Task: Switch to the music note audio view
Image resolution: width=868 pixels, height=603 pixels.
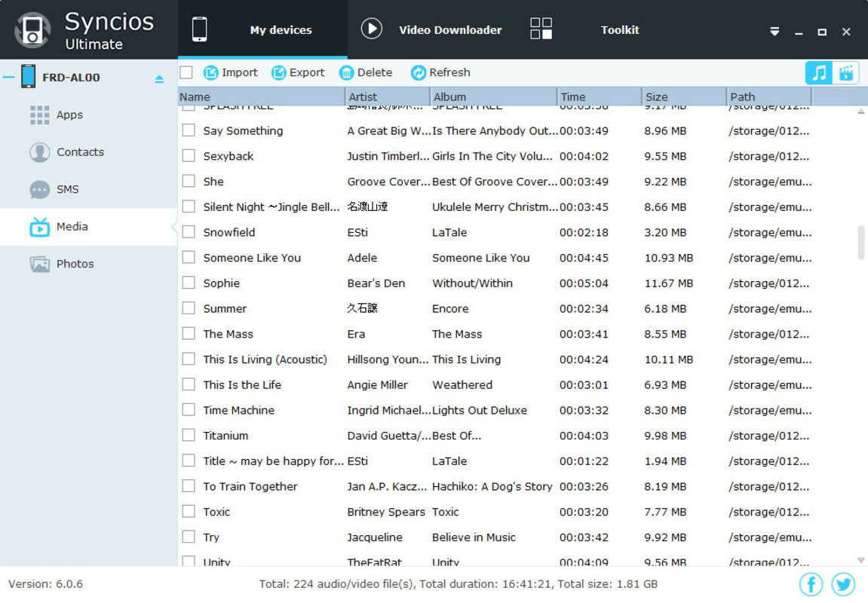Action: click(819, 72)
